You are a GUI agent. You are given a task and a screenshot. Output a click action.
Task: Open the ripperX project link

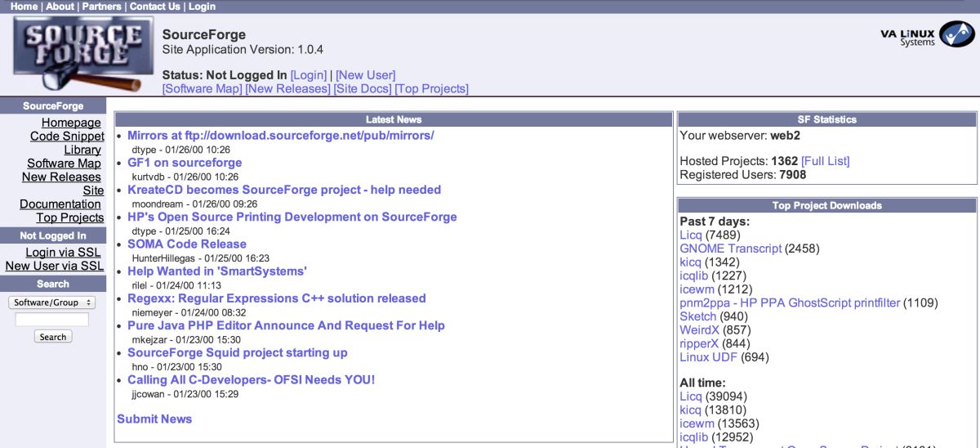point(700,343)
